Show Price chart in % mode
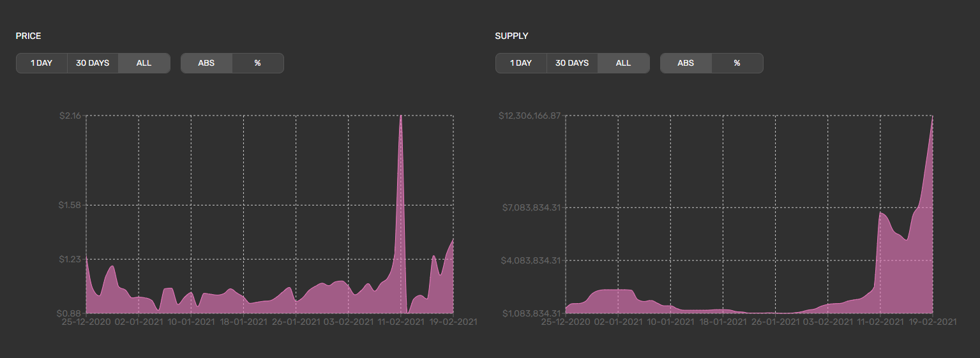This screenshot has width=980, height=358. coord(258,63)
